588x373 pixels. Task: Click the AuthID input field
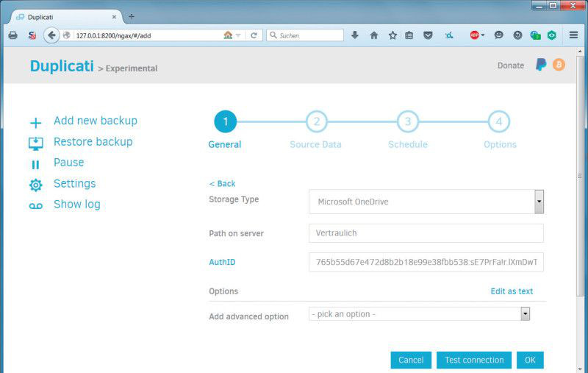pos(426,262)
